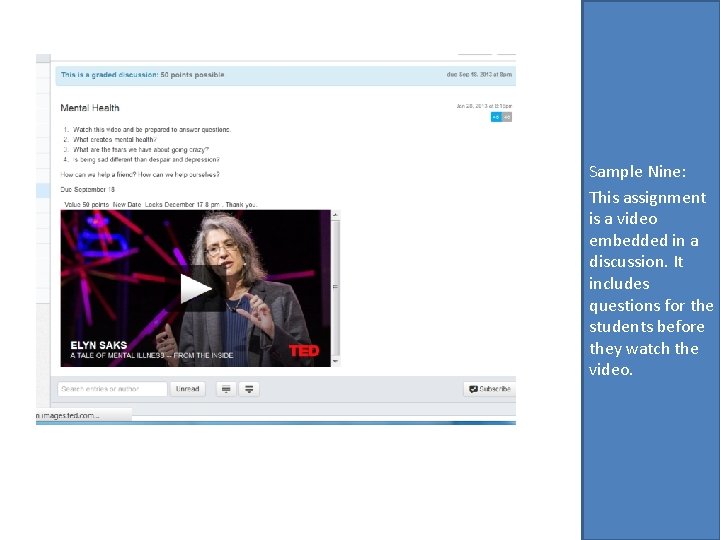Select 'What are the fears' question line
The height and width of the screenshot is (540, 720).
(x=141, y=150)
